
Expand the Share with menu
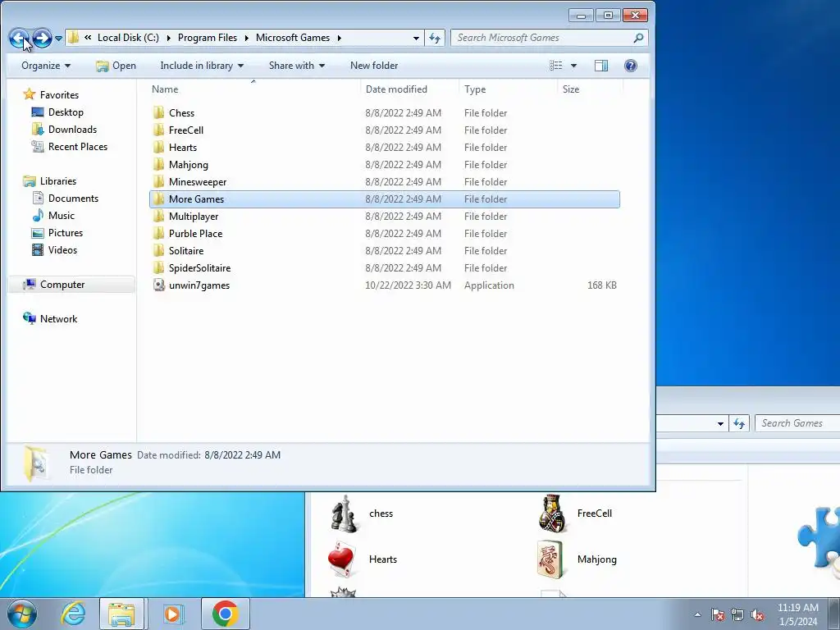(x=296, y=66)
